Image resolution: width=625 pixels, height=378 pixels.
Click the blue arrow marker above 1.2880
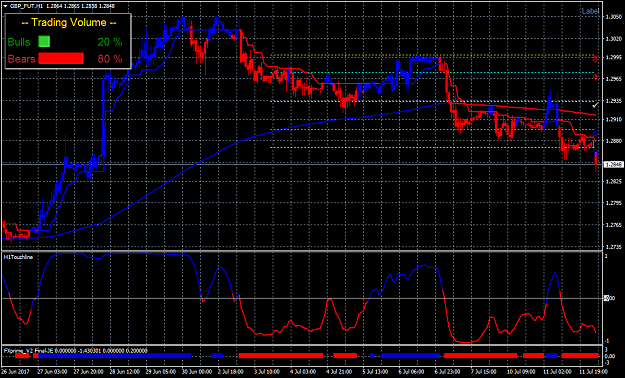(x=596, y=133)
